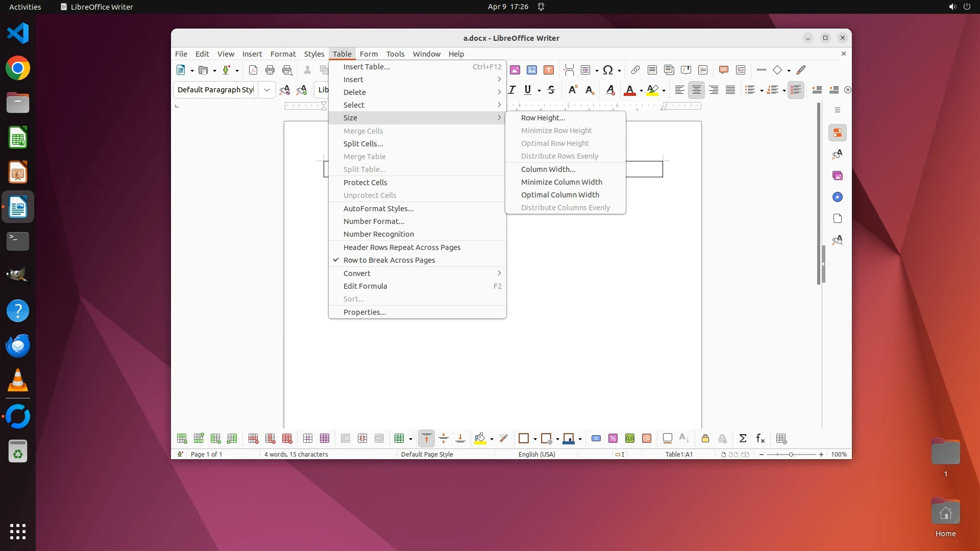Toggle Row to Break Across Pages
This screenshot has width=980, height=551.
tap(389, 260)
